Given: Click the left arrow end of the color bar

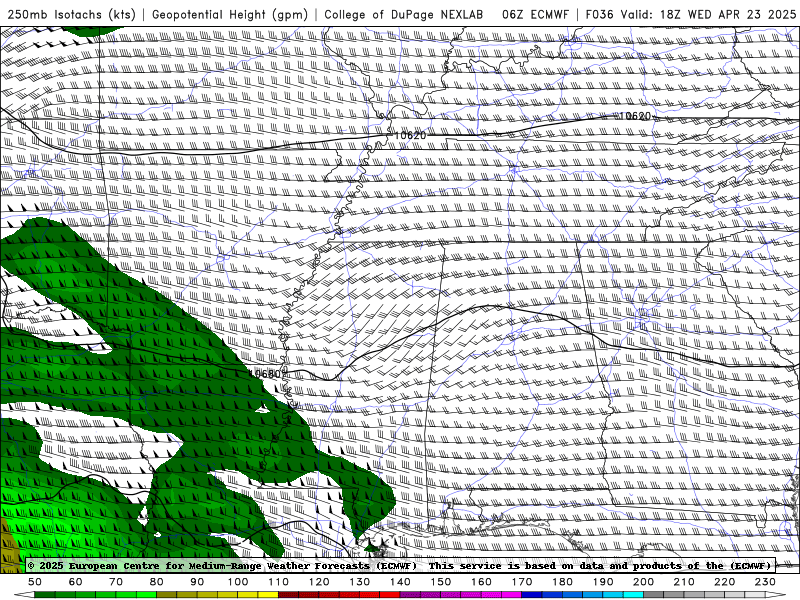Looking at the screenshot, I should pos(24,595).
